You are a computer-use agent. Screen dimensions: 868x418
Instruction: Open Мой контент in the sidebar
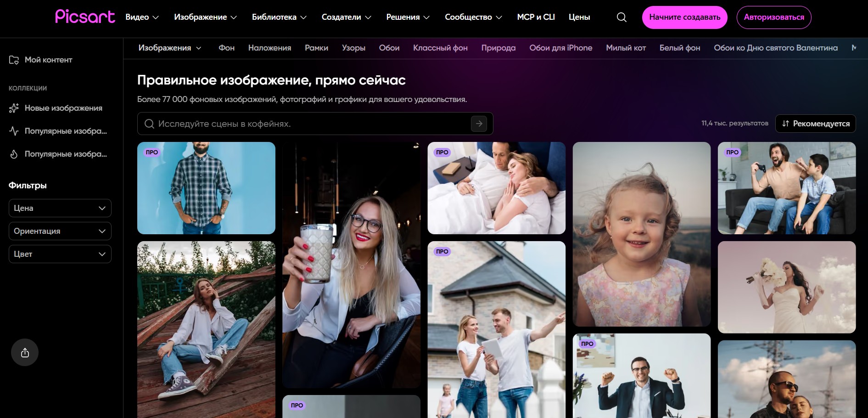pos(41,60)
